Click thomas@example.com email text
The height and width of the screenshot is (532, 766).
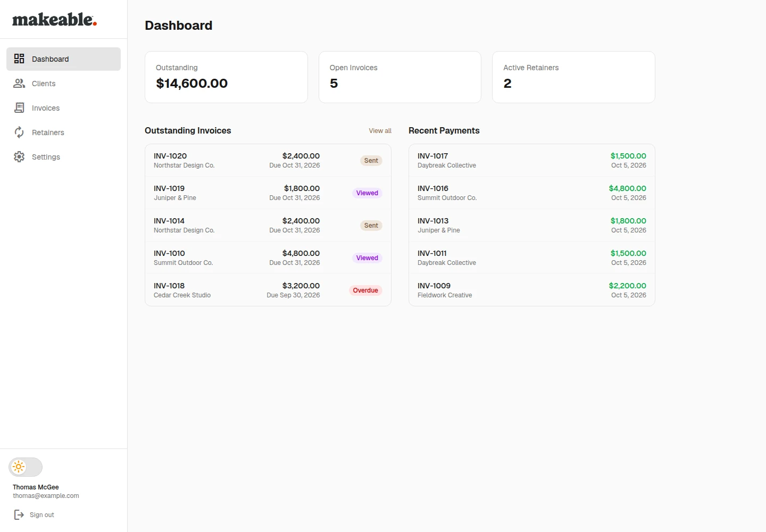pos(46,496)
